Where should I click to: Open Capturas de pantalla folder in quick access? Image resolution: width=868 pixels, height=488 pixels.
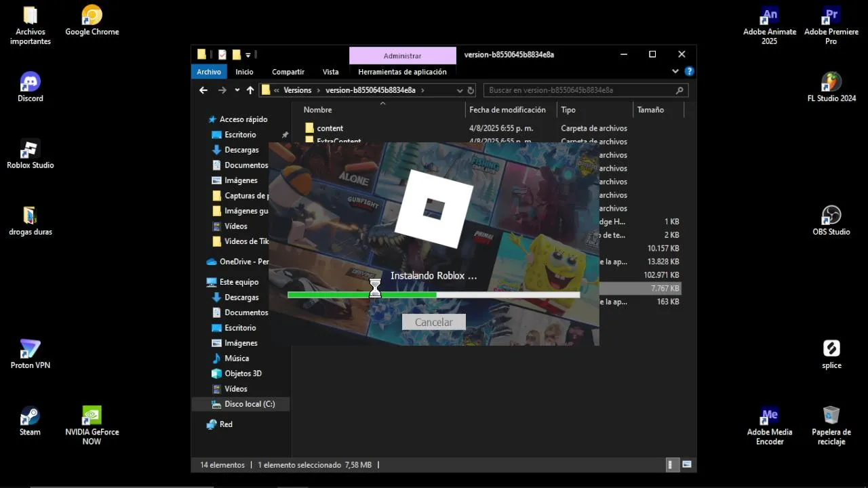(240, 196)
